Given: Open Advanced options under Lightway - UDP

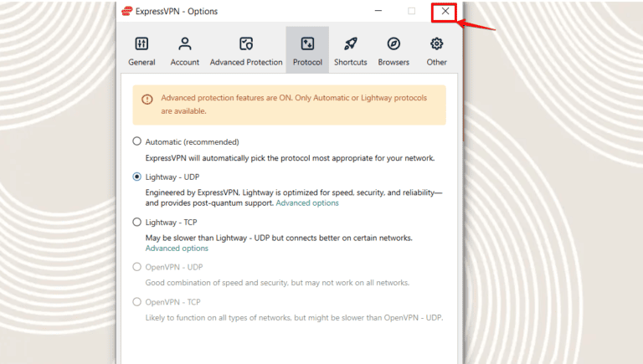Looking at the screenshot, I should click(x=307, y=203).
